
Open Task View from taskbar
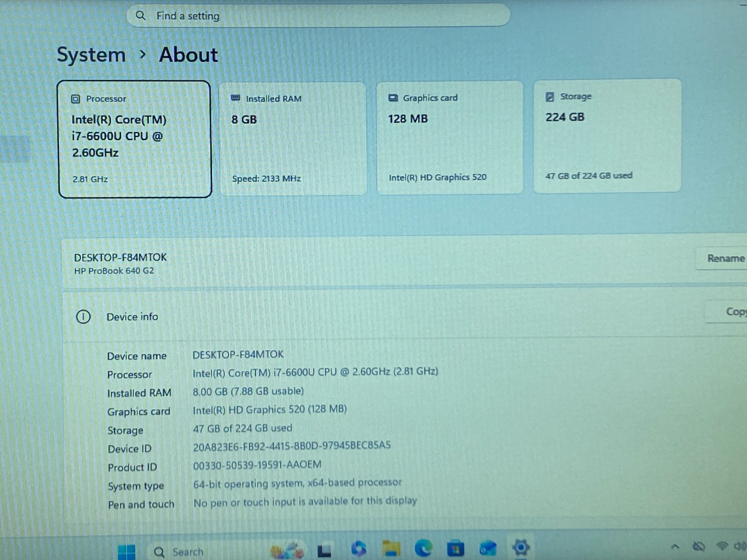coord(324,551)
